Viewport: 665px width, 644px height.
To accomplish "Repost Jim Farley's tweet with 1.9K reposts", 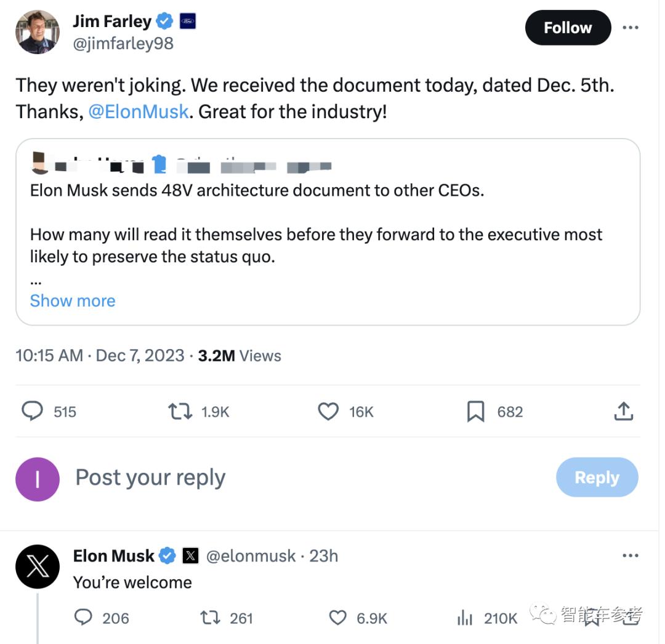I will pos(180,411).
